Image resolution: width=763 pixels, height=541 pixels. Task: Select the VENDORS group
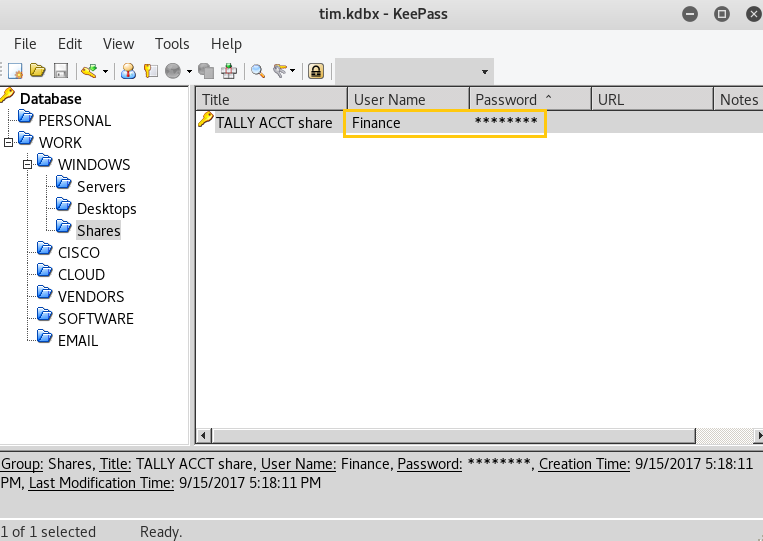(x=91, y=296)
